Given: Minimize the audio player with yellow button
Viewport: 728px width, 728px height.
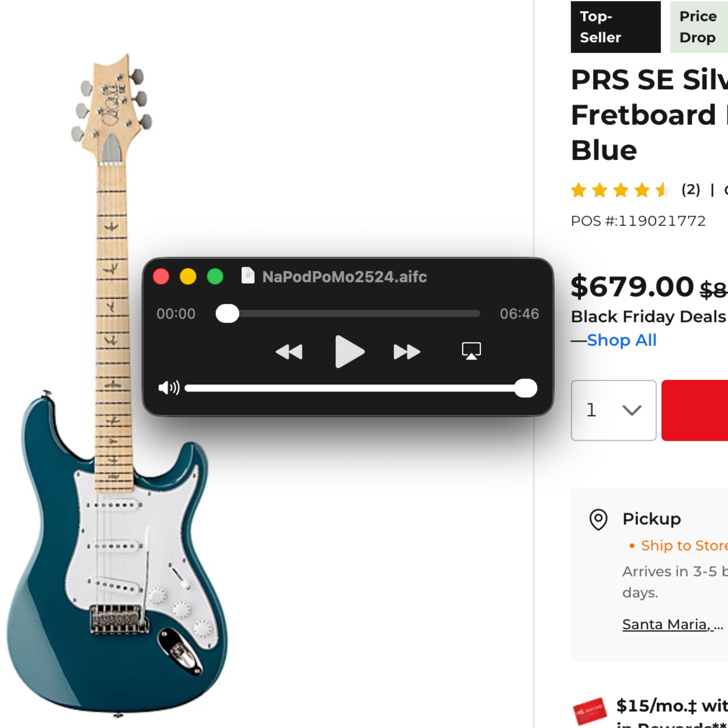Looking at the screenshot, I should tap(188, 276).
